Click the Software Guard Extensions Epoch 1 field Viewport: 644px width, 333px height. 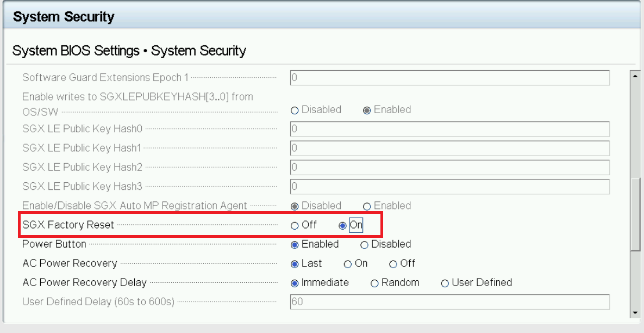[x=450, y=78]
